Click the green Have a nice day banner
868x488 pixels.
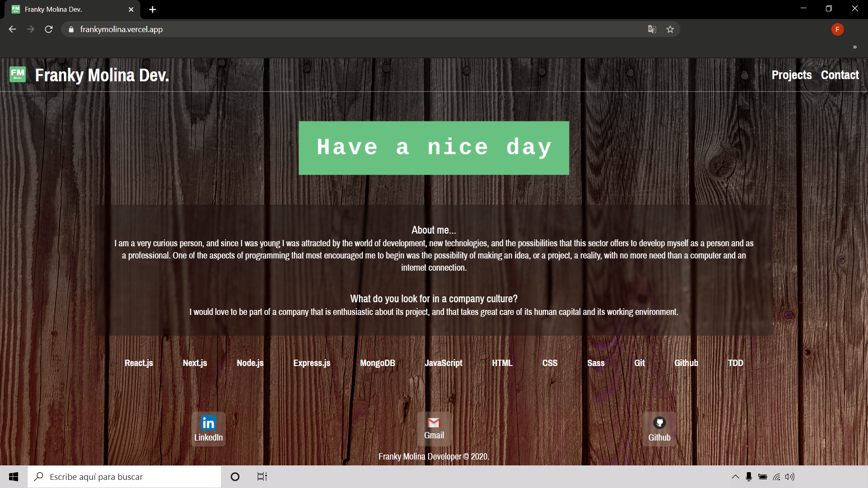pos(434,148)
